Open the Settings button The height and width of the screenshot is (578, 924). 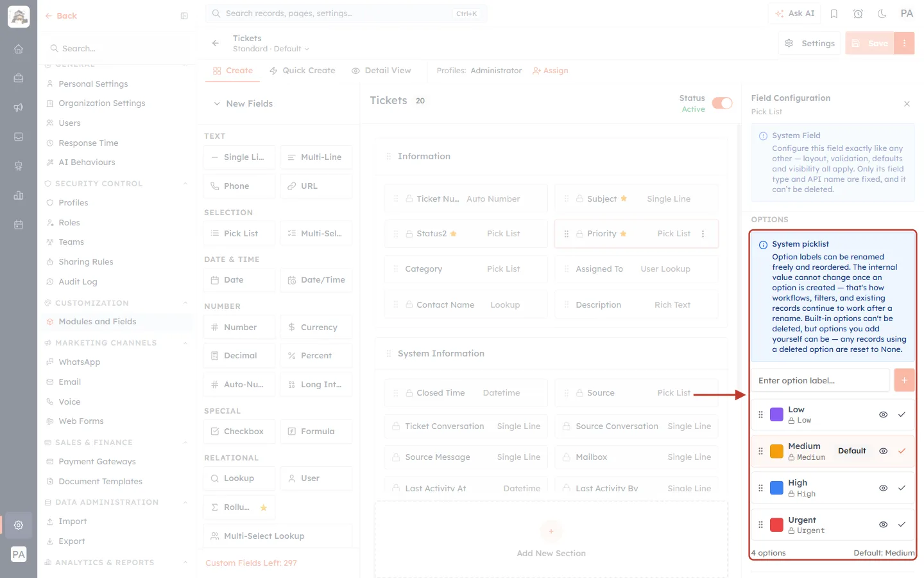click(810, 43)
